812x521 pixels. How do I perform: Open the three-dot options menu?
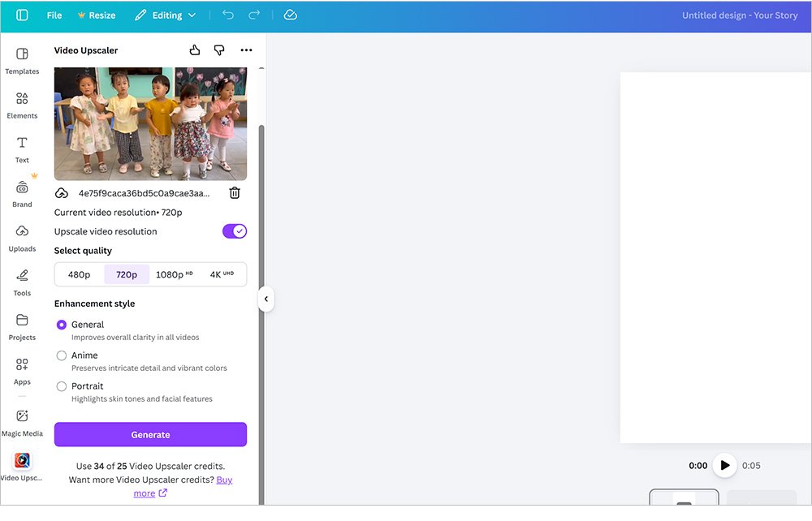tap(247, 50)
